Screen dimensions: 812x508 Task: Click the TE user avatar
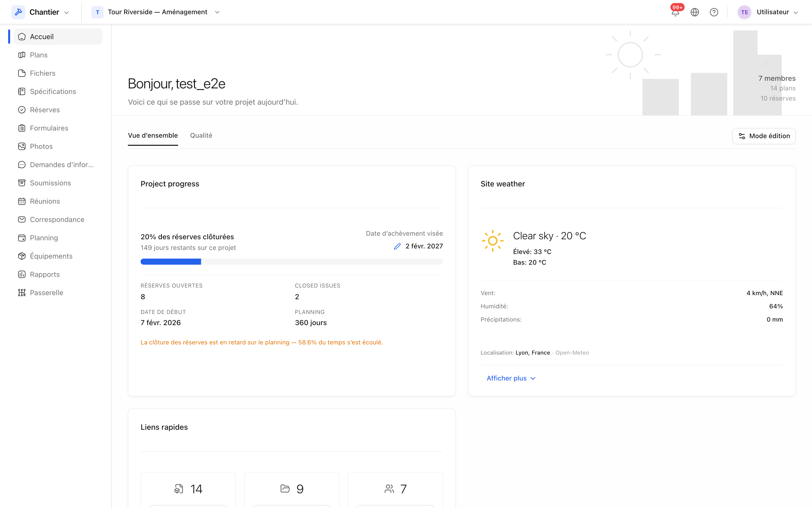(x=744, y=12)
